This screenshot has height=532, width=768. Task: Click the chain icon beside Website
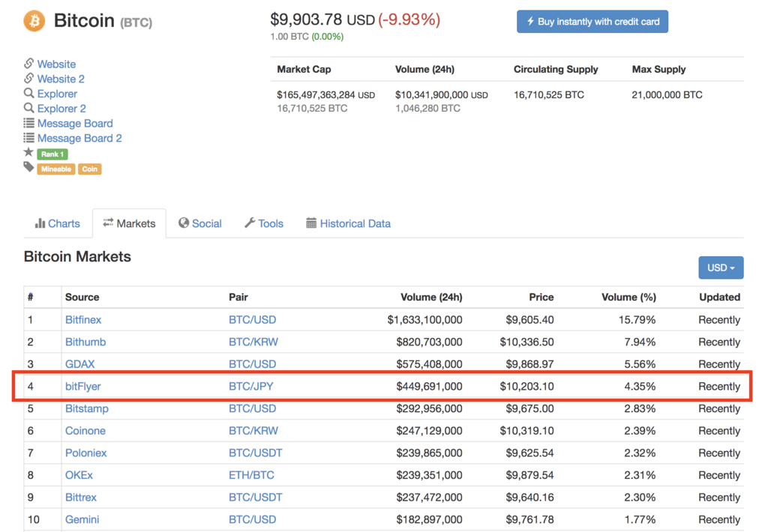click(29, 64)
